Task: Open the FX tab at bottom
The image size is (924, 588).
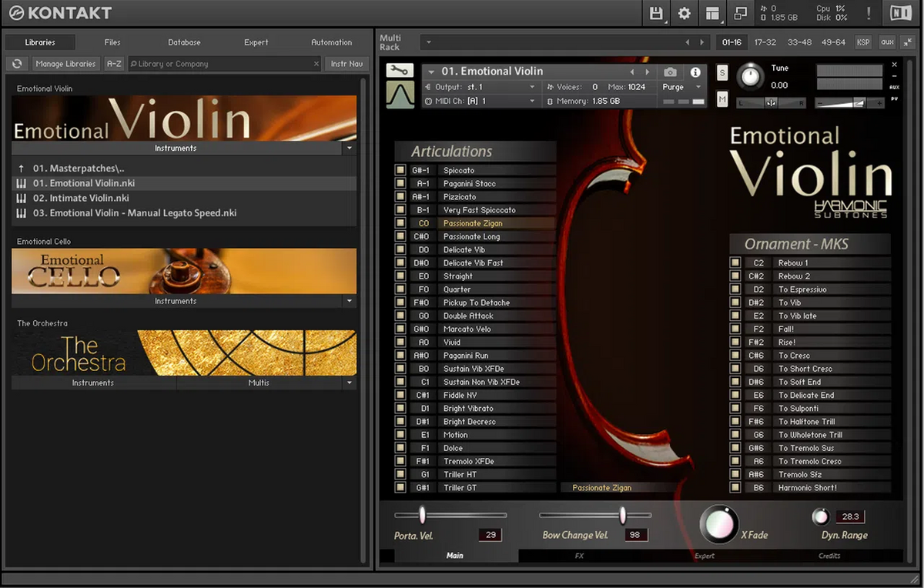Action: (579, 556)
